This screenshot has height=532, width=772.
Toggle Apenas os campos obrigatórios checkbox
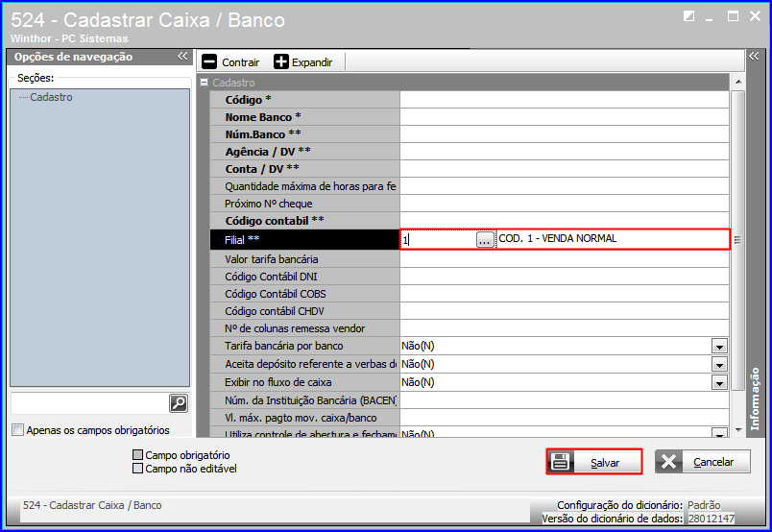coord(17,430)
